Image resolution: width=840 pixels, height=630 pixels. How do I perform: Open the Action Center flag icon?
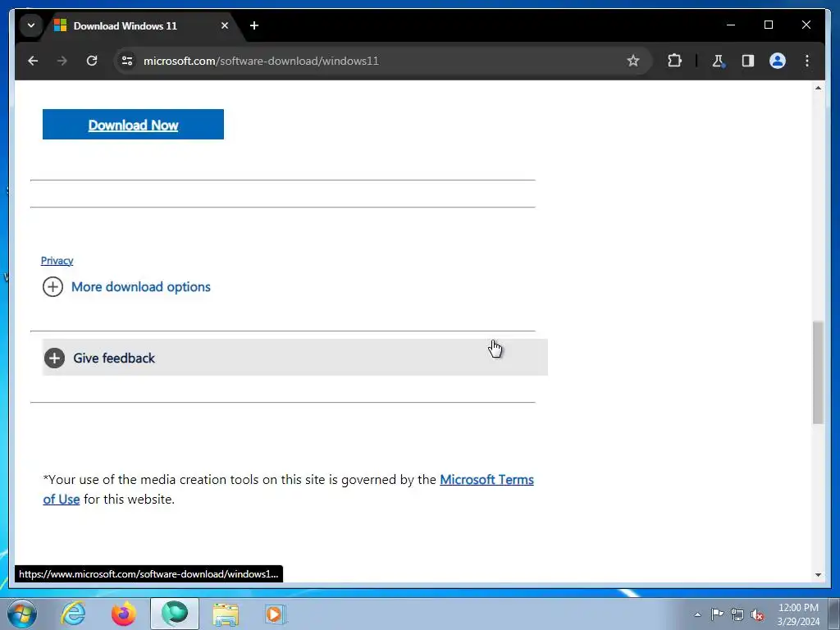tap(717, 614)
